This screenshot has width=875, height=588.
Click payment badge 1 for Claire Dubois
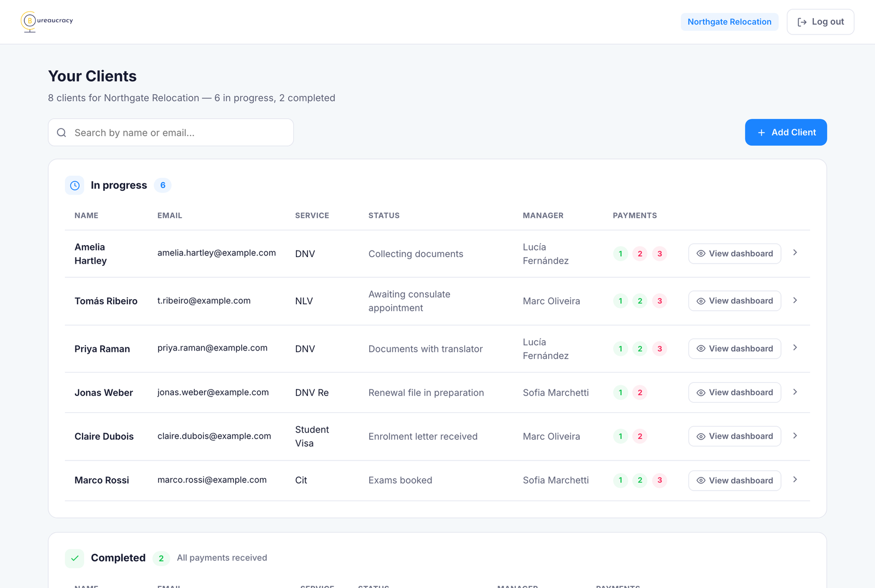tap(620, 436)
